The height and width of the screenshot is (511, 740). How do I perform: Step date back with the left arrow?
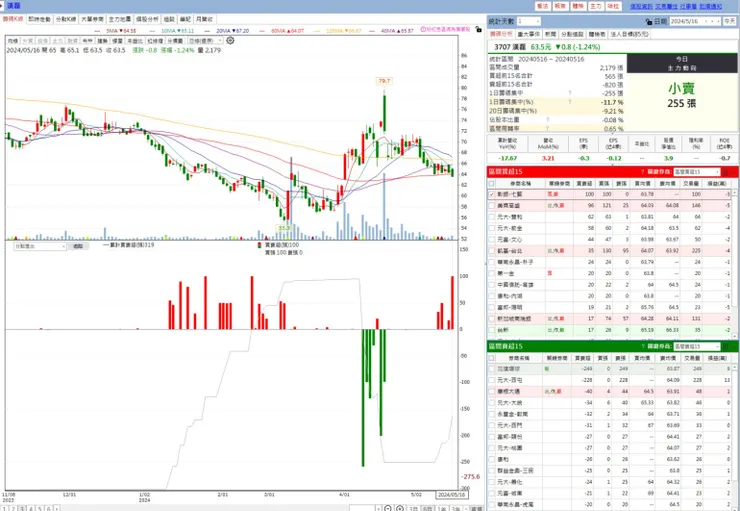click(707, 22)
